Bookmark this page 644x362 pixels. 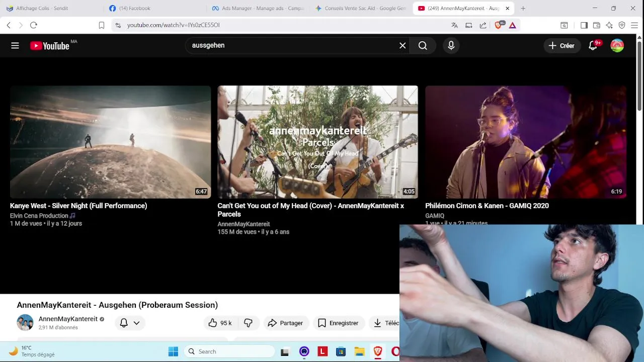pyautogui.click(x=102, y=25)
